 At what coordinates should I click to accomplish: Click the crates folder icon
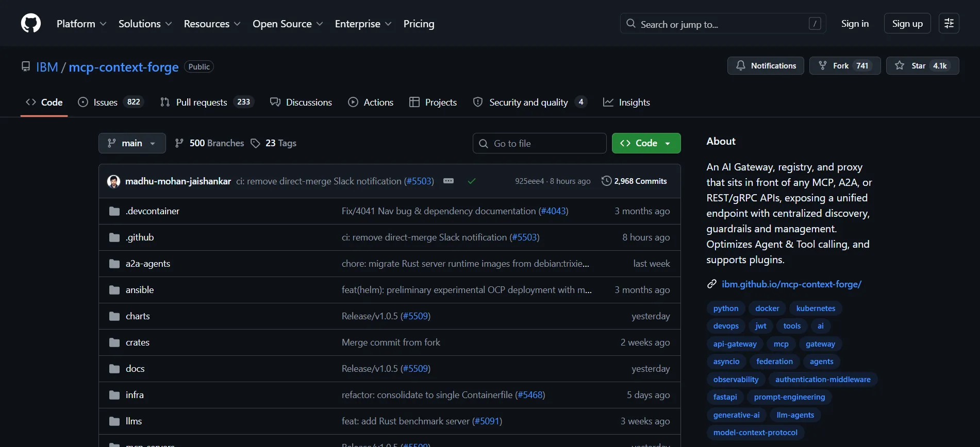pos(114,342)
